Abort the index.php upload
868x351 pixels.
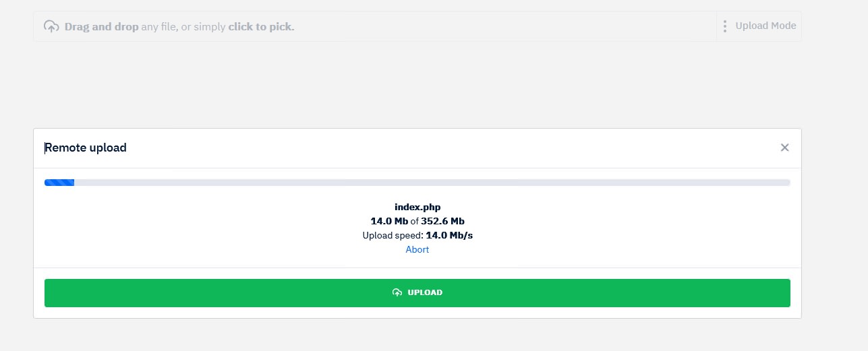tap(417, 249)
